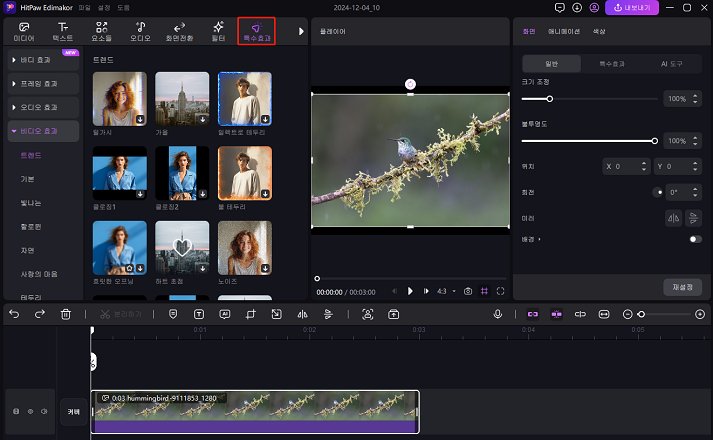The height and width of the screenshot is (440, 713).
Task: Open the 화면전환 (Transitions) tab
Action: click(179, 31)
